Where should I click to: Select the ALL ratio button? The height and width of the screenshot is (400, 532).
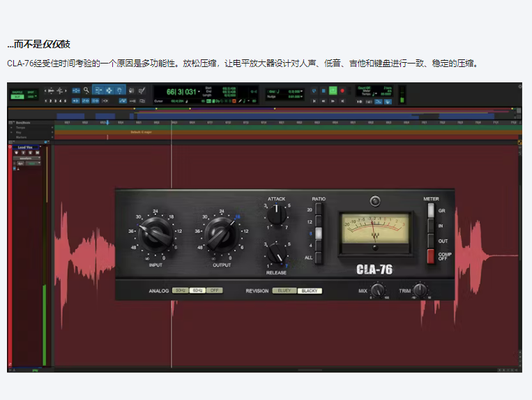(319, 258)
